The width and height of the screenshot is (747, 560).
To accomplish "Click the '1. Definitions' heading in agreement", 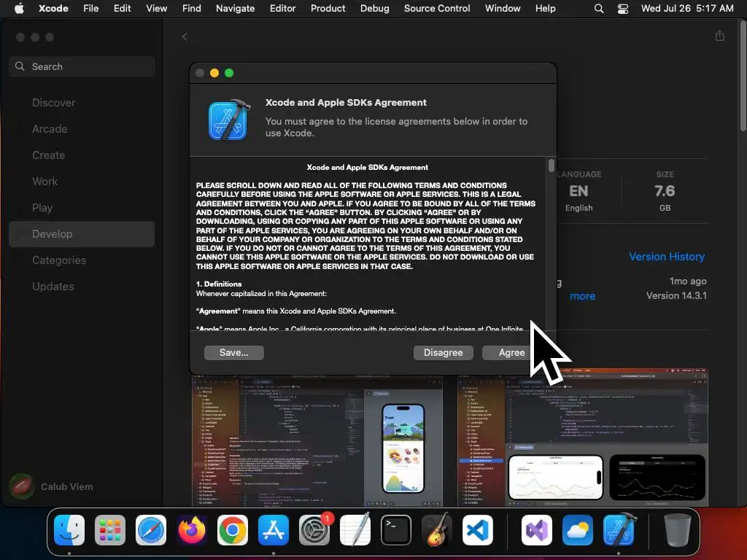I will pyautogui.click(x=219, y=284).
